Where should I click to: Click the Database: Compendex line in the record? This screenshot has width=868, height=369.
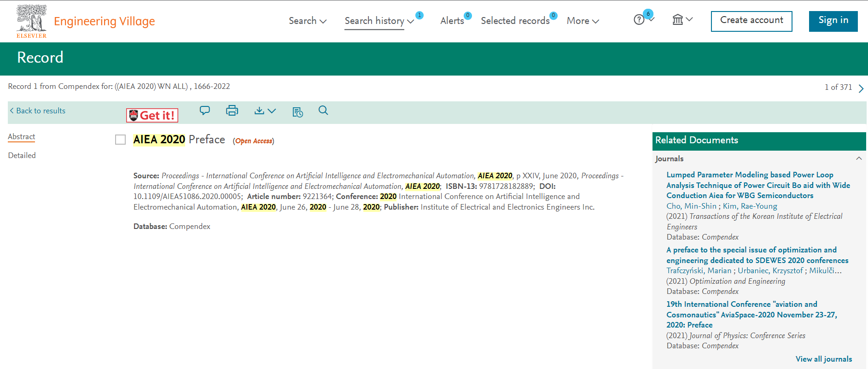coord(172,226)
